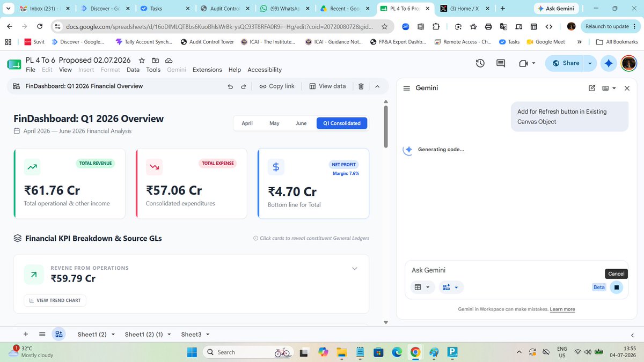
Task: Open the Learn more link
Action: pos(562,309)
